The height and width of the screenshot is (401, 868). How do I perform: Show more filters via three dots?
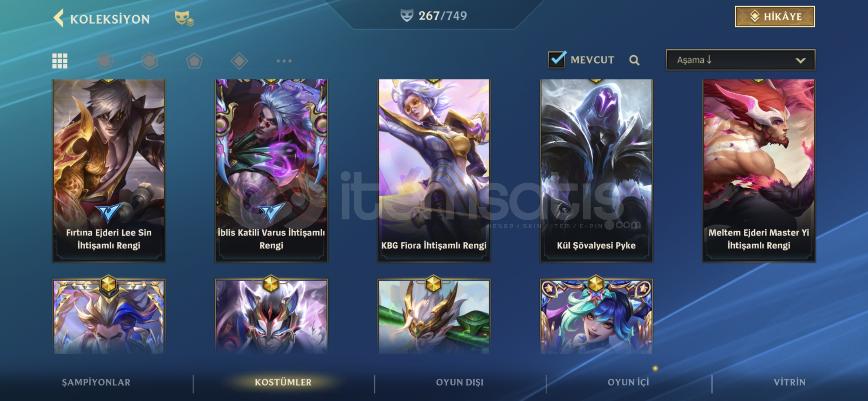pyautogui.click(x=284, y=61)
